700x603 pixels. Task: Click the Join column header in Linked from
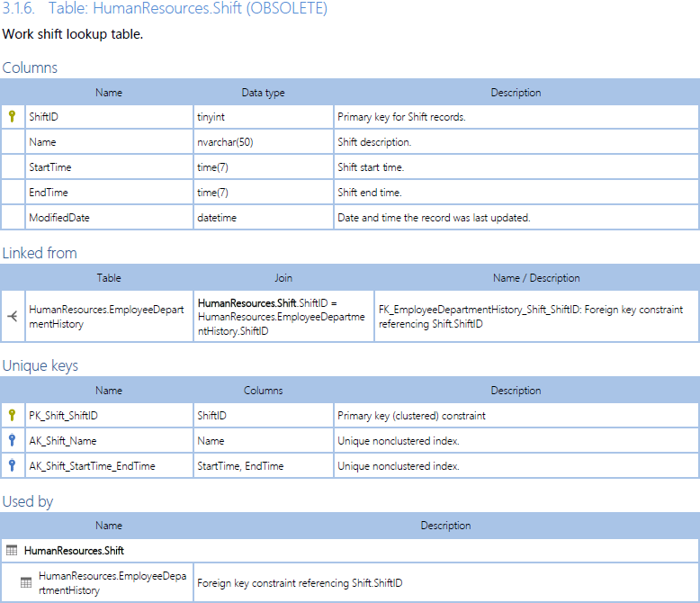pos(283,278)
